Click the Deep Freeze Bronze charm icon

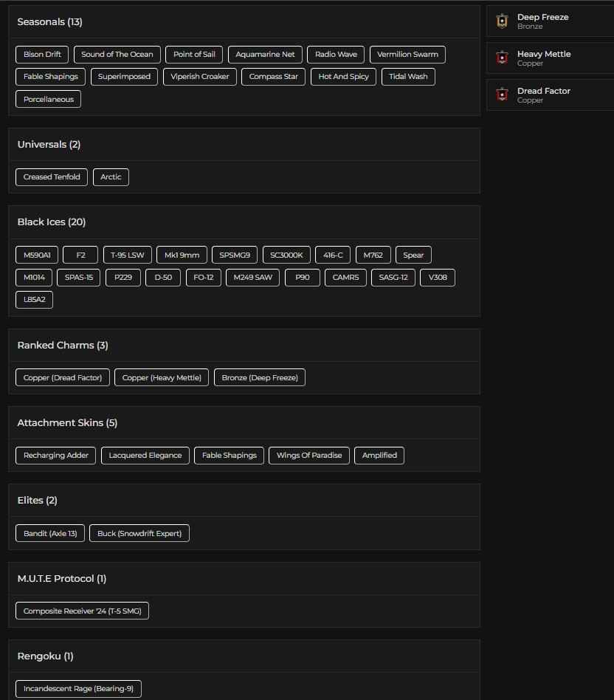pyautogui.click(x=503, y=21)
